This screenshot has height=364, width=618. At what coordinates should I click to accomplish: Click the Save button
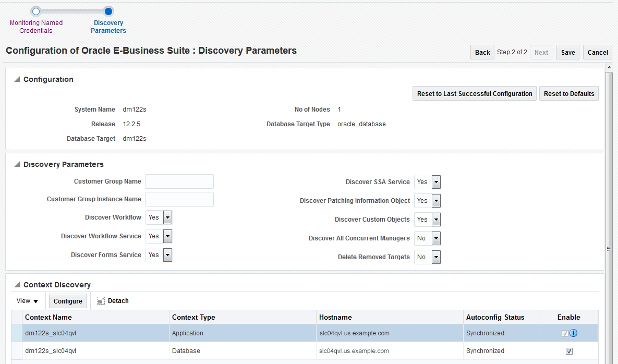click(568, 52)
